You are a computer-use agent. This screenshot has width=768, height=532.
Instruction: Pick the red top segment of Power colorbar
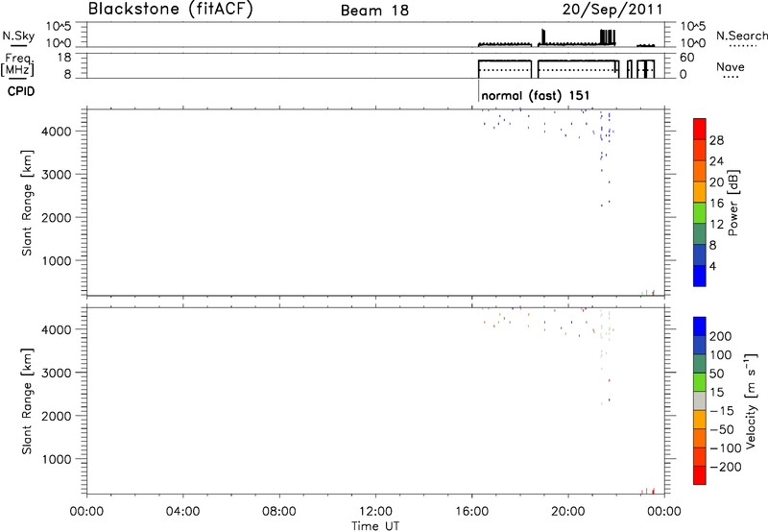[700, 129]
